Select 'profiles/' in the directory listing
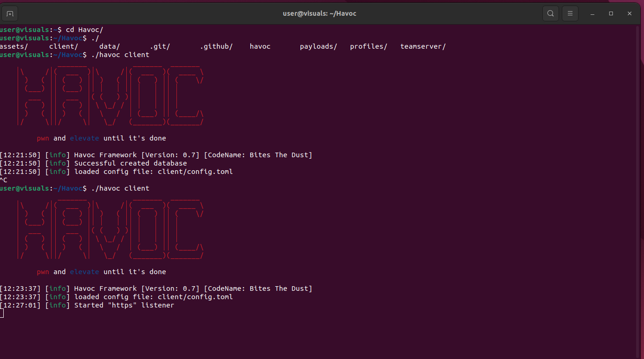644x359 pixels. pyautogui.click(x=369, y=46)
